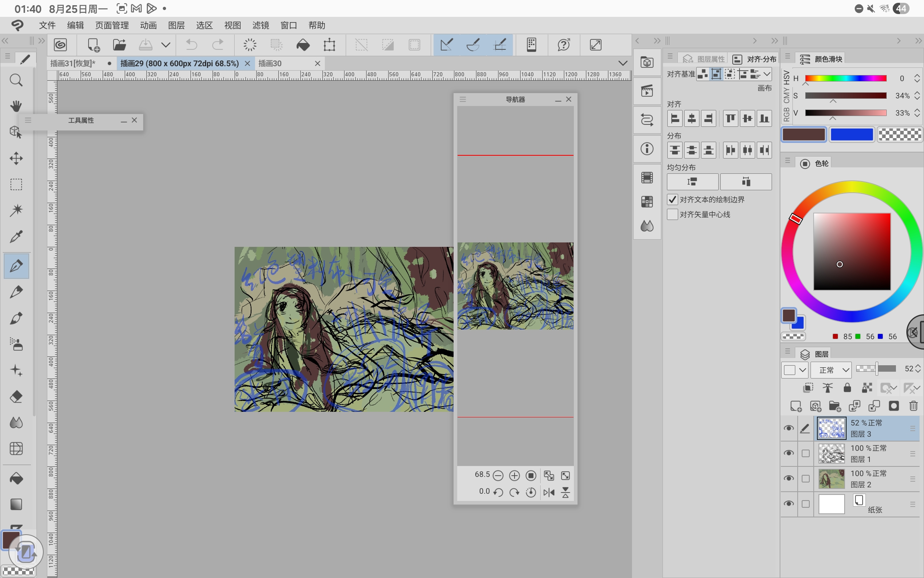Click the Fill bucket tool in left toolbar
The height and width of the screenshot is (578, 924).
point(16,478)
